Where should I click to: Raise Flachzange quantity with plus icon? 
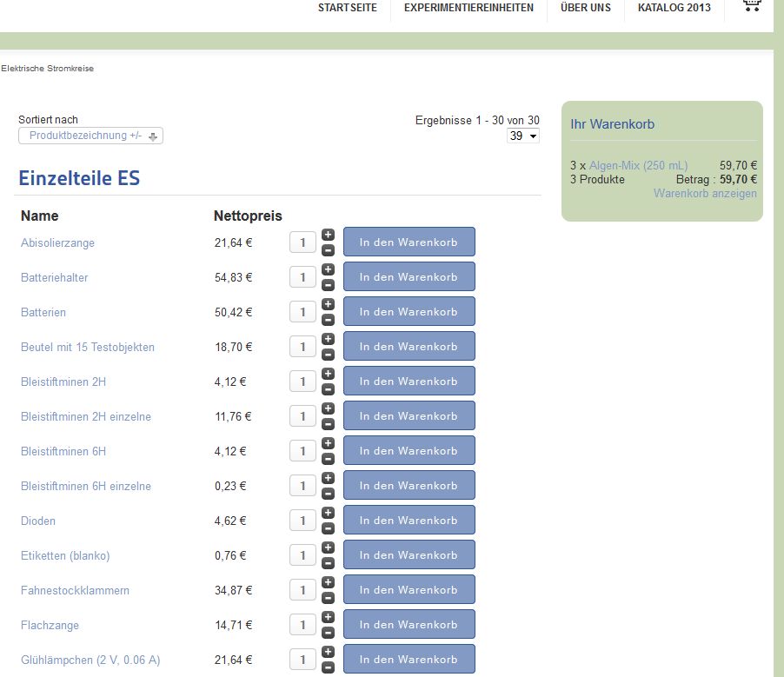coord(328,617)
